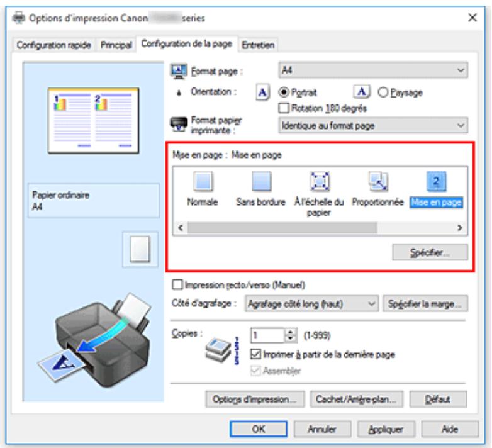Image resolution: width=492 pixels, height=448 pixels.
Task: Switch to Configuration de la page tab
Action: point(187,43)
